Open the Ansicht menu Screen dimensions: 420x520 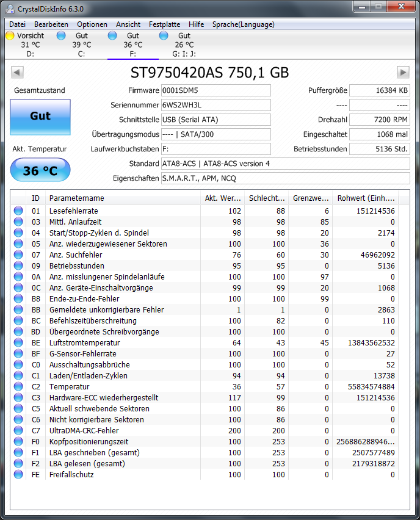pos(128,24)
